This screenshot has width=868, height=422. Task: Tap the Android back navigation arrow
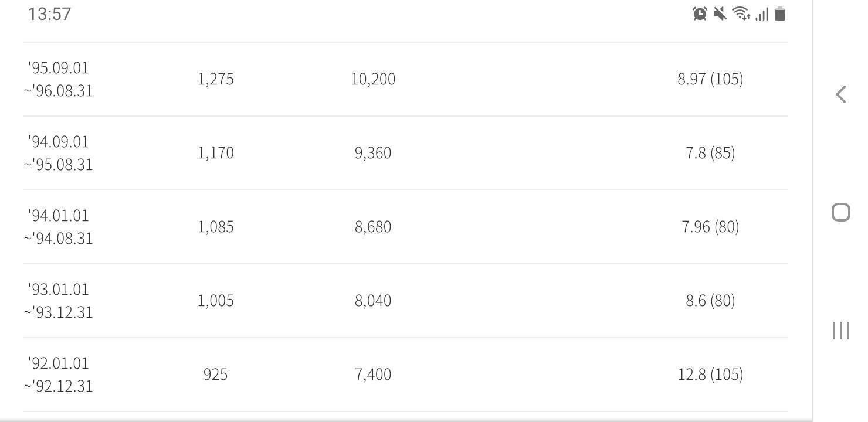[x=841, y=94]
